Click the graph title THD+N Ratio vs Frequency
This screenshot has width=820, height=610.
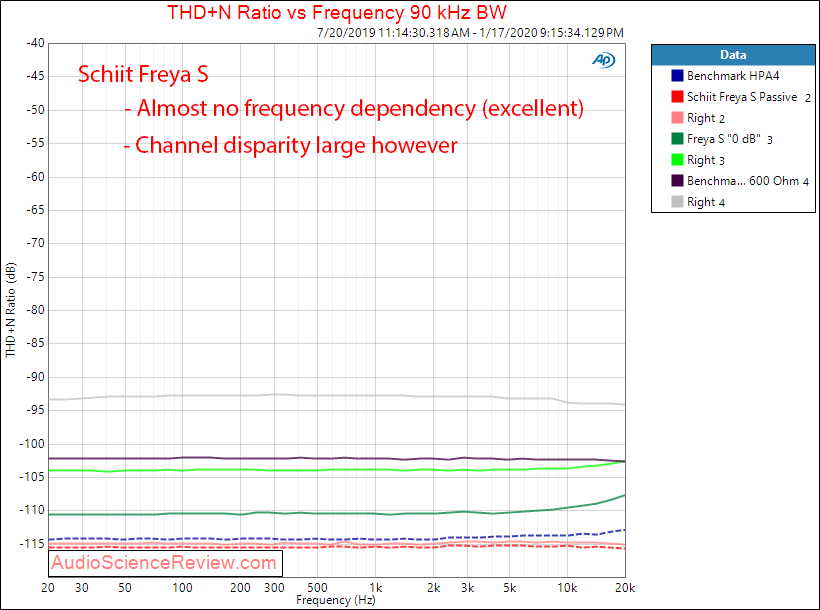(337, 12)
